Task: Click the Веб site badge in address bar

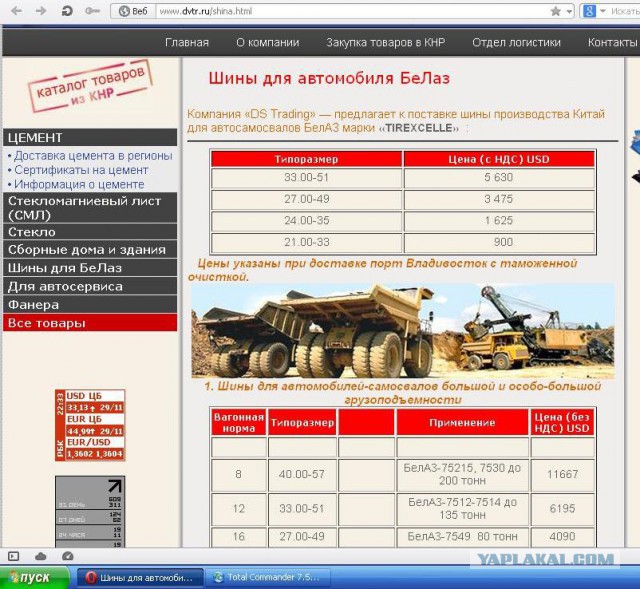Action: pos(133,11)
